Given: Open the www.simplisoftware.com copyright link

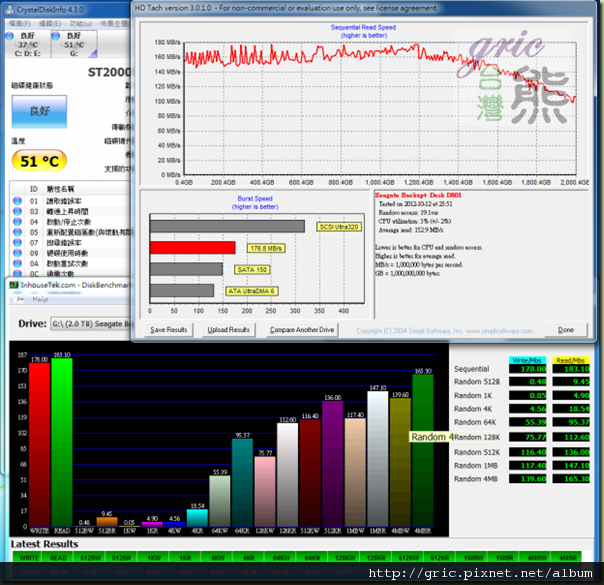Looking at the screenshot, I should point(499,331).
